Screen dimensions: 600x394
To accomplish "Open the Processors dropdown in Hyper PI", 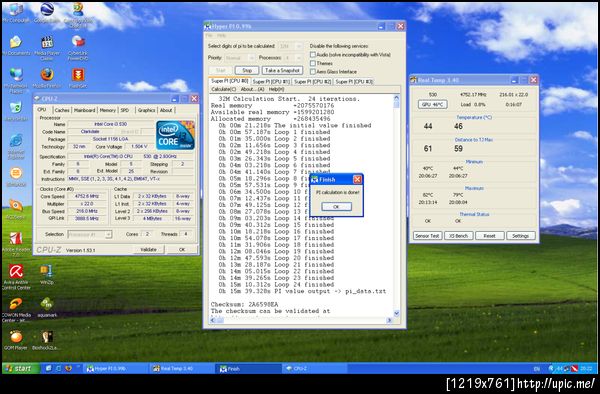I will (293, 58).
